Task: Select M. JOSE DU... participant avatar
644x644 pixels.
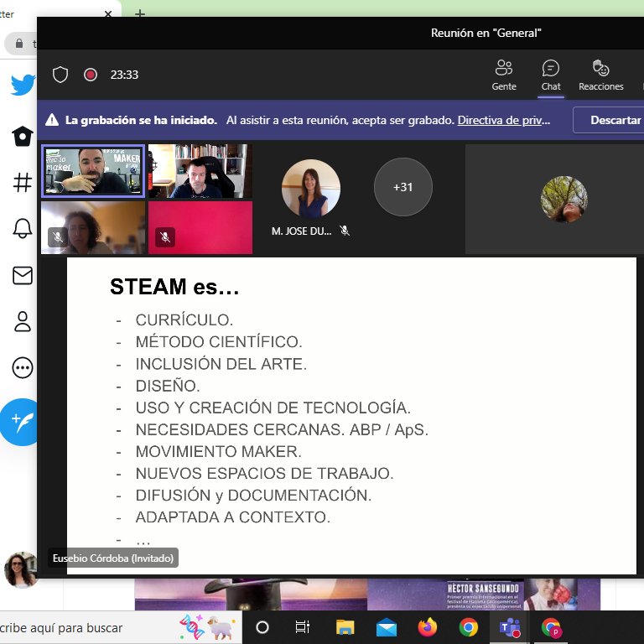Action: coord(311,188)
